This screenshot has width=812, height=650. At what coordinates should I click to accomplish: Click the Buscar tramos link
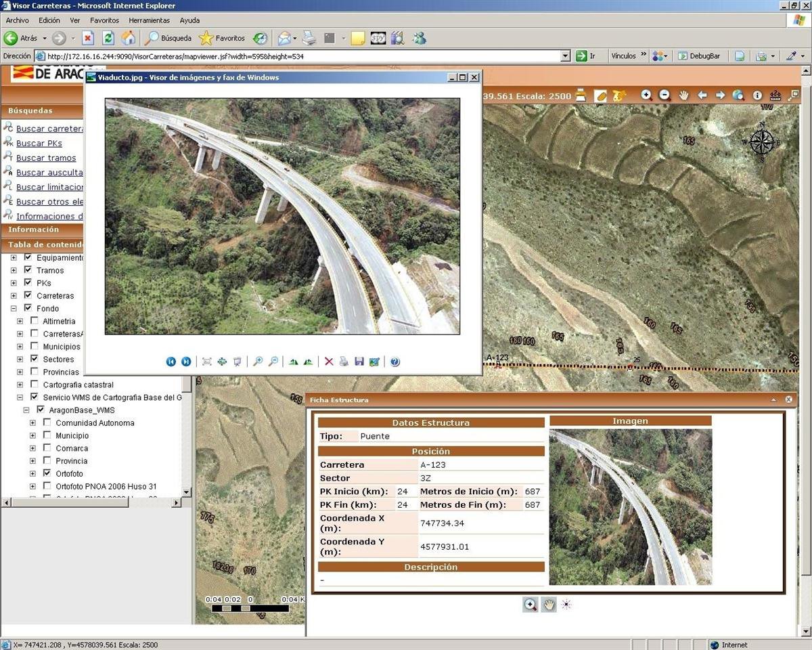tap(46, 158)
